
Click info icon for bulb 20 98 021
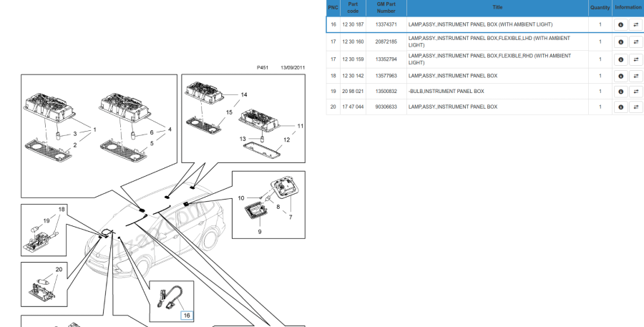620,92
